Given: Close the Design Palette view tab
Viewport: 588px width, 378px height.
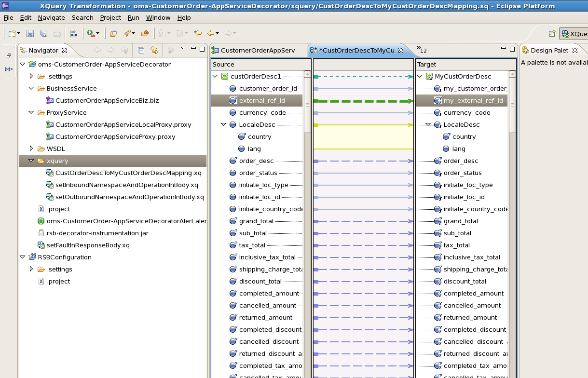Looking at the screenshot, I should [x=574, y=50].
